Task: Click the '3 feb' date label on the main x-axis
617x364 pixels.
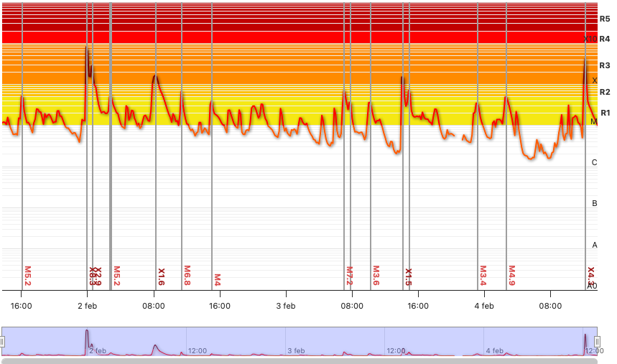Action: (286, 306)
